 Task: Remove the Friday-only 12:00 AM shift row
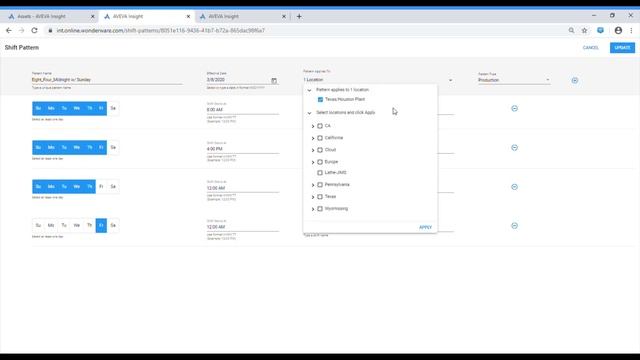[x=514, y=226]
